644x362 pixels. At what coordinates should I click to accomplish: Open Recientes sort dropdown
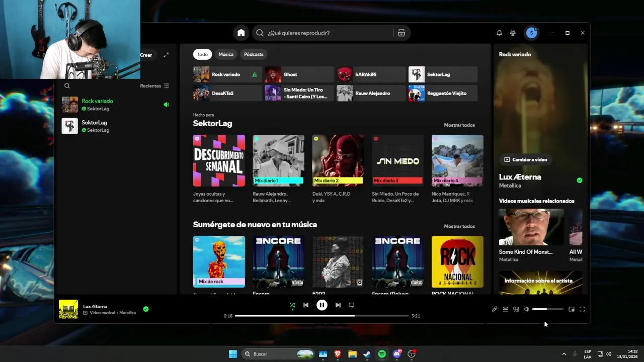pyautogui.click(x=154, y=86)
